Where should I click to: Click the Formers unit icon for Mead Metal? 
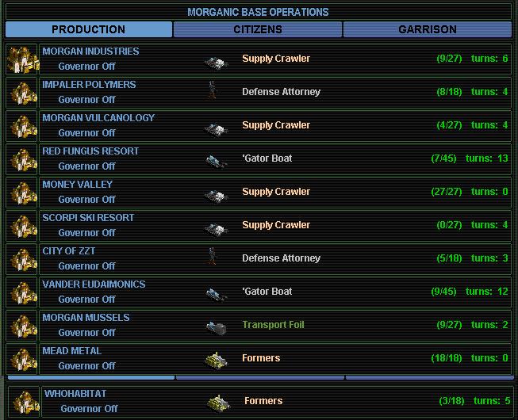pos(217,359)
